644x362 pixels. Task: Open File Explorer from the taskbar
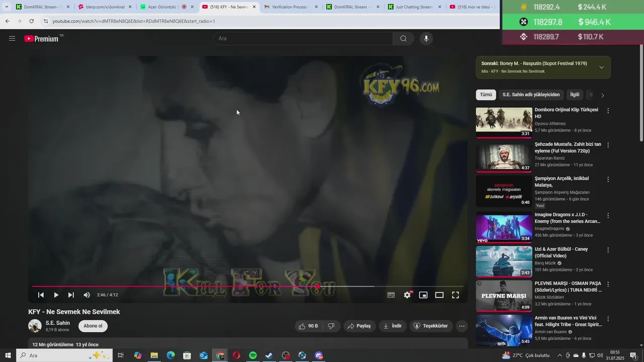154,355
